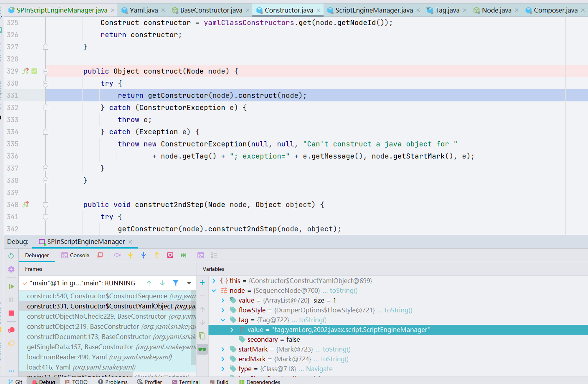Screen dimensions: 588x384
Task: Open the debugger settings gear
Action: point(11,269)
